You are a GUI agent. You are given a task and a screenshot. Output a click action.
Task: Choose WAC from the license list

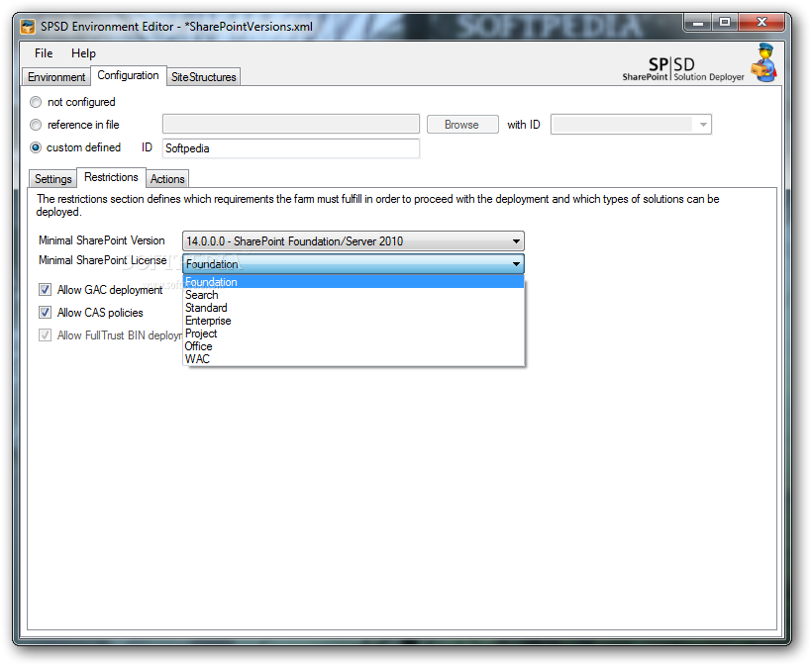point(354,359)
